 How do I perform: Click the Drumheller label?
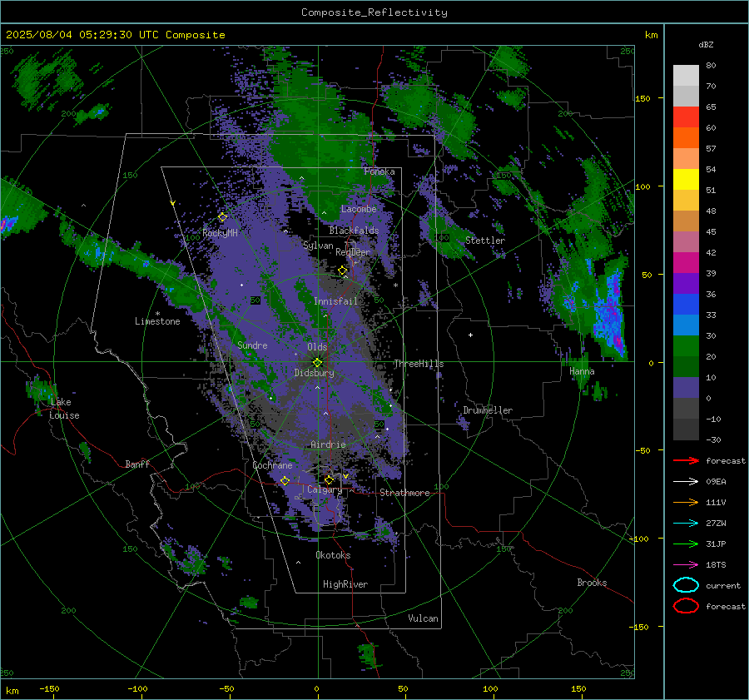click(x=488, y=410)
